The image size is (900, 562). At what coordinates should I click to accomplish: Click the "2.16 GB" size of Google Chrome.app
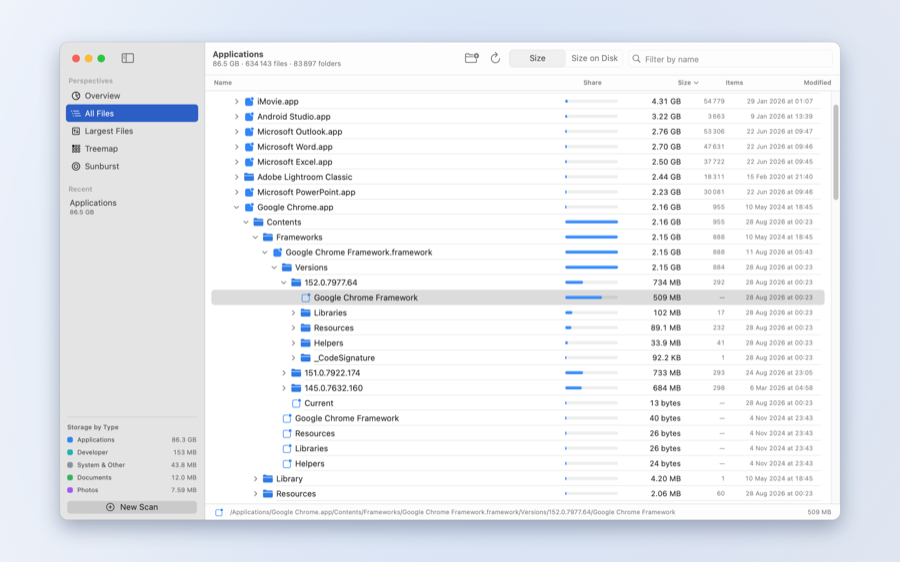point(666,207)
